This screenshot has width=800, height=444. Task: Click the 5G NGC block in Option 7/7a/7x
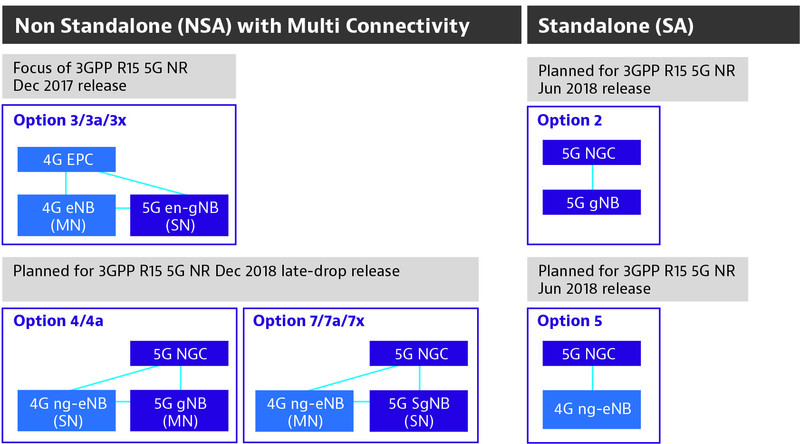418,353
